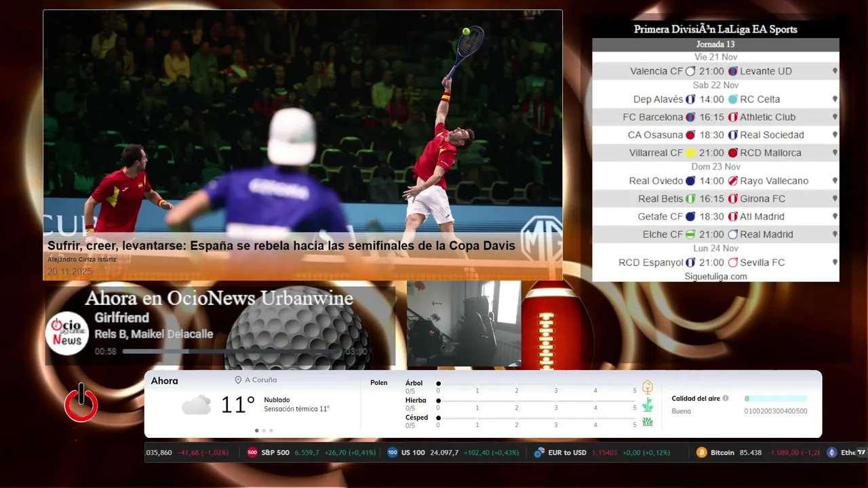
Task: Click the webcam feed thumbnail
Action: tap(464, 324)
